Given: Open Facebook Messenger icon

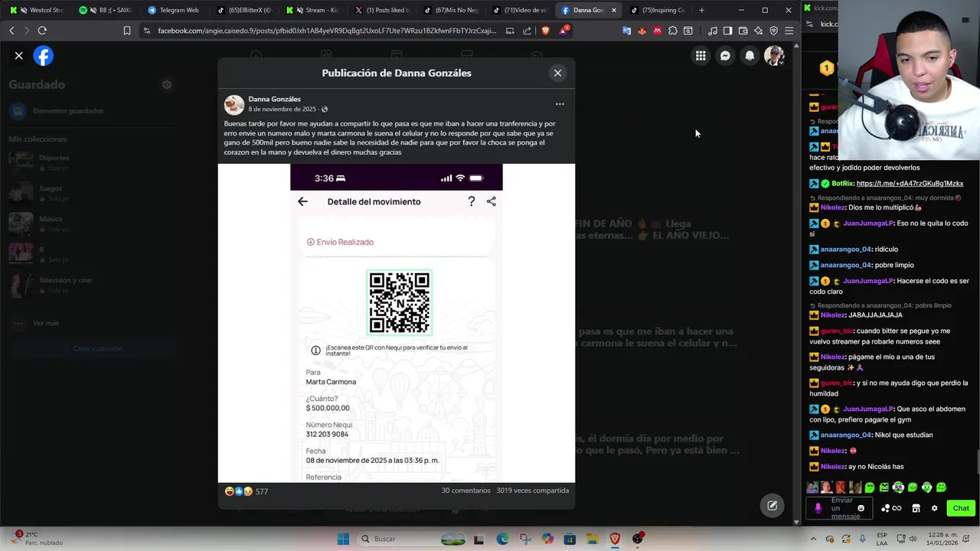Looking at the screenshot, I should [x=725, y=56].
